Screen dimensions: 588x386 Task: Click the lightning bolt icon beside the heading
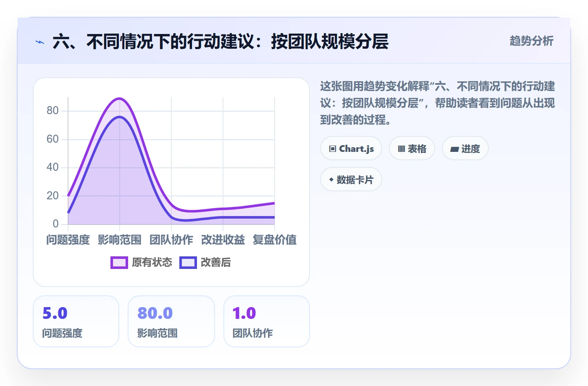coord(40,42)
